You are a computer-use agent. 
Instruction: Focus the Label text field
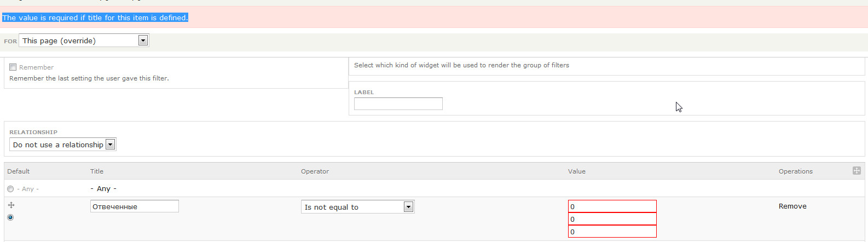pyautogui.click(x=398, y=104)
